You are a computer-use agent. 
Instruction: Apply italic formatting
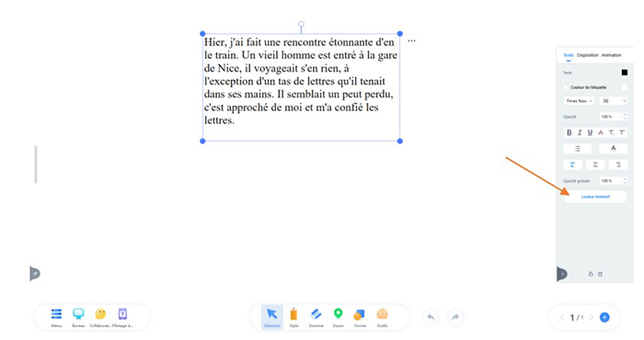(x=580, y=132)
